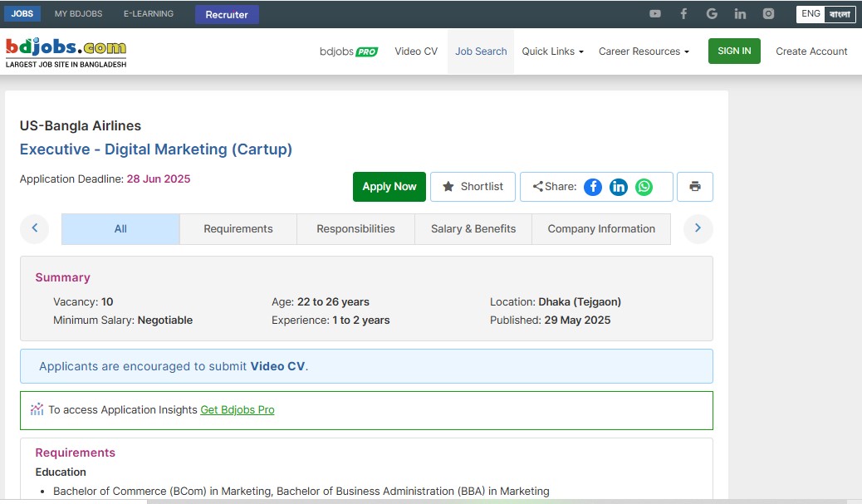The height and width of the screenshot is (504, 862).
Task: Click the Application Insights chart icon
Action: click(x=37, y=409)
